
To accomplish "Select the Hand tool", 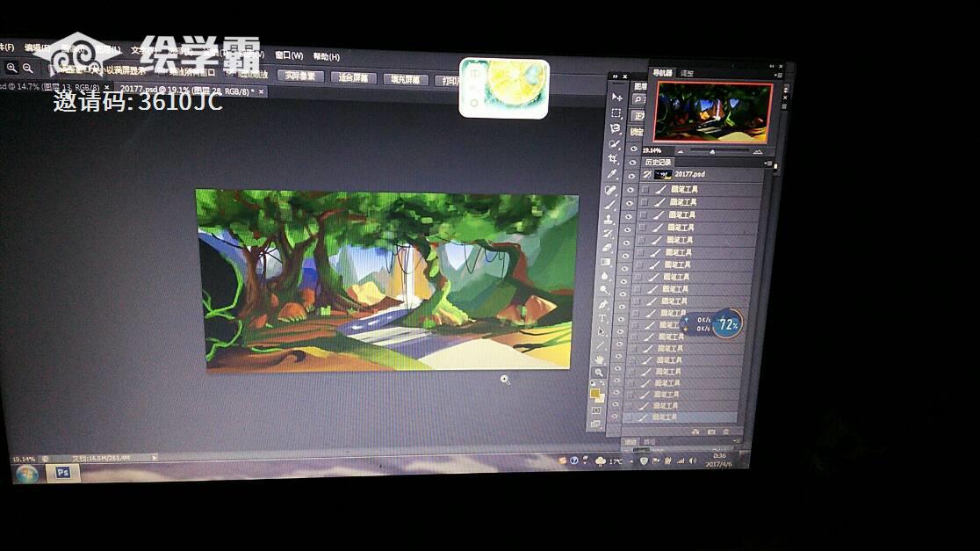I will tap(600, 359).
